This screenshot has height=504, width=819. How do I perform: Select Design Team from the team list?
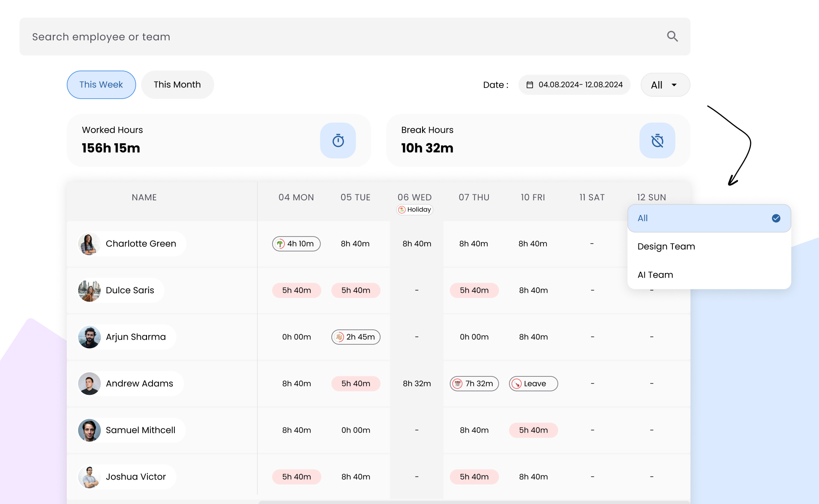666,247
